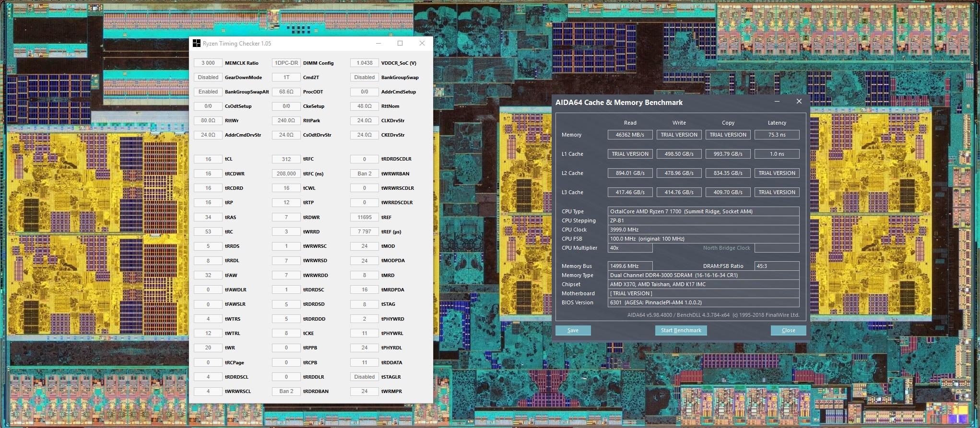Image resolution: width=980 pixels, height=428 pixels.
Task: Click the VDDCR_SoC voltage 1.0438 field
Action: coord(365,63)
